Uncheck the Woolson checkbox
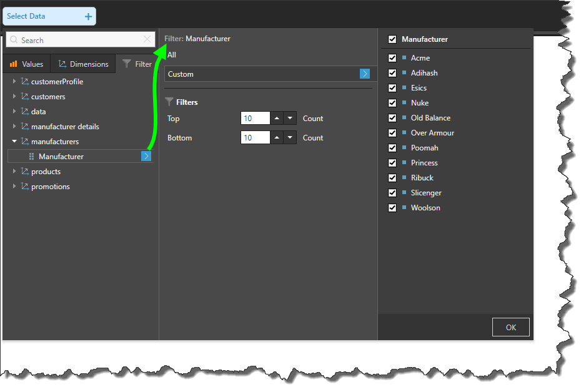The image size is (586, 392). (392, 208)
